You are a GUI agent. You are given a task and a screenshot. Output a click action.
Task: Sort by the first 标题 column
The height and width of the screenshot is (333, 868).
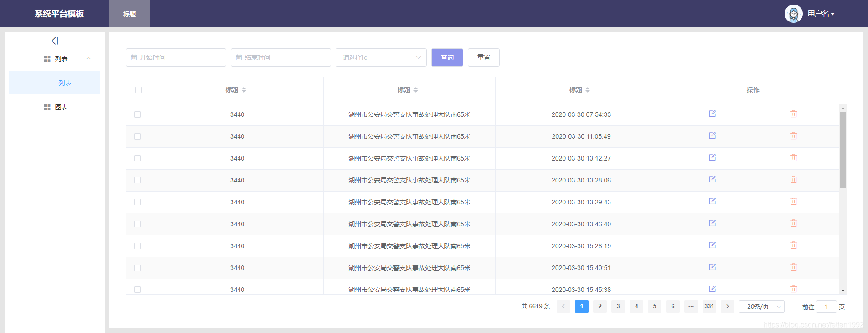tap(244, 90)
